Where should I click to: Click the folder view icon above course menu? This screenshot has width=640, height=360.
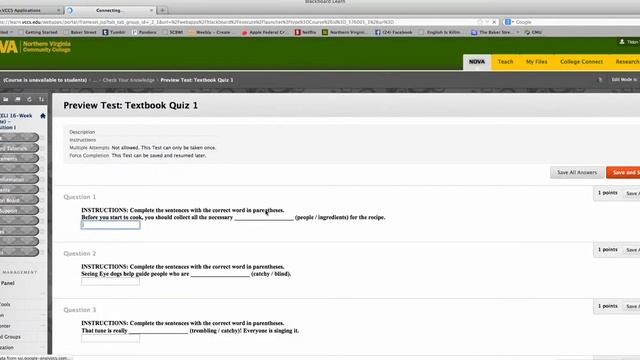coord(6,99)
